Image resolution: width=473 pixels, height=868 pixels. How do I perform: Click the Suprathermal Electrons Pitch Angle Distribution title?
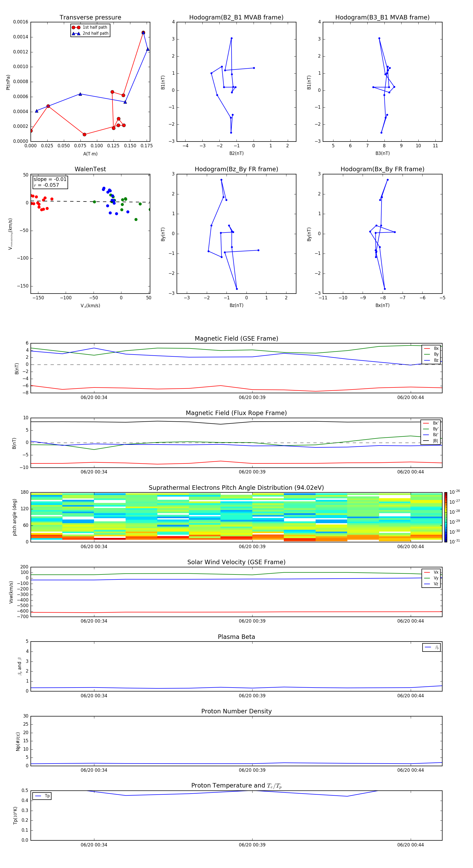coord(236,488)
